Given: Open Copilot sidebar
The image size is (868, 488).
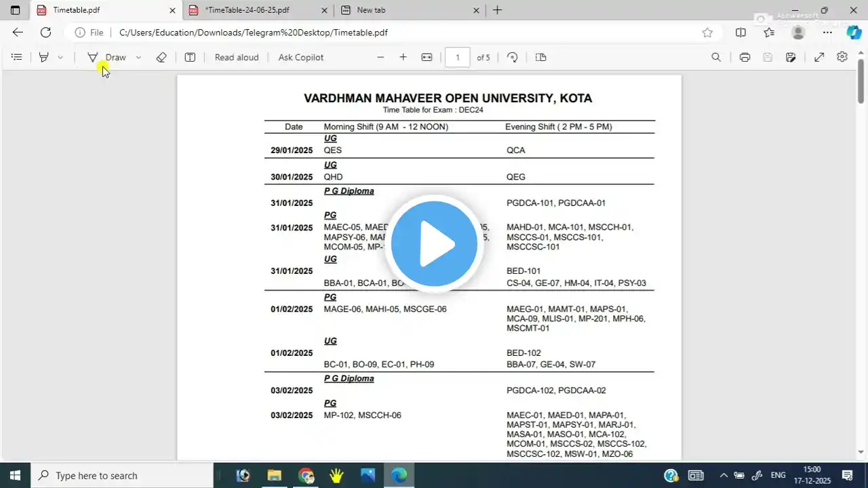Looking at the screenshot, I should [x=854, y=33].
